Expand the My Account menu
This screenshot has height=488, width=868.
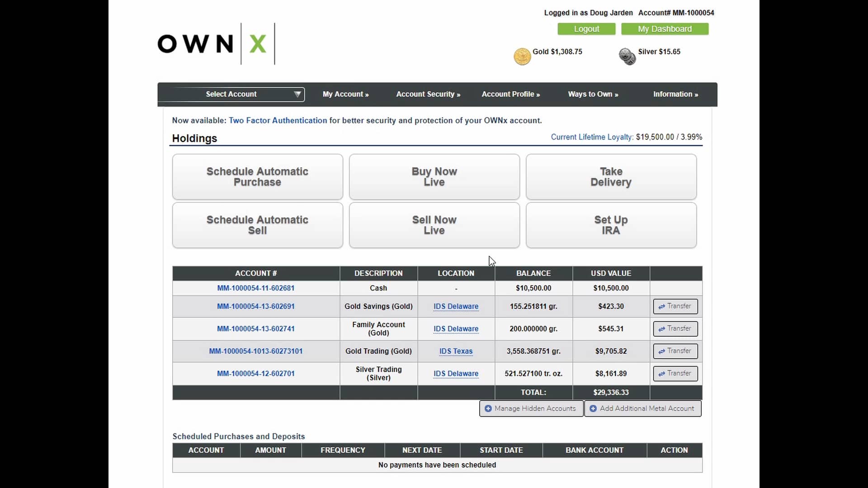345,94
